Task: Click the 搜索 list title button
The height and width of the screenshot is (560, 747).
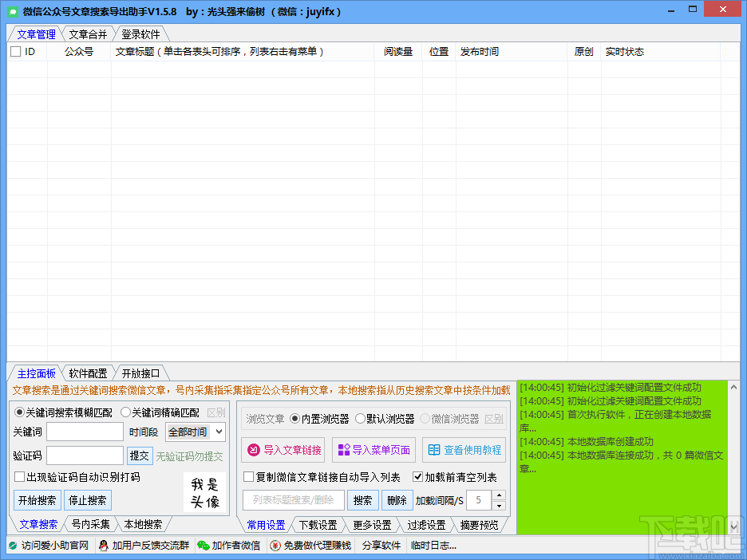Action: [x=362, y=500]
